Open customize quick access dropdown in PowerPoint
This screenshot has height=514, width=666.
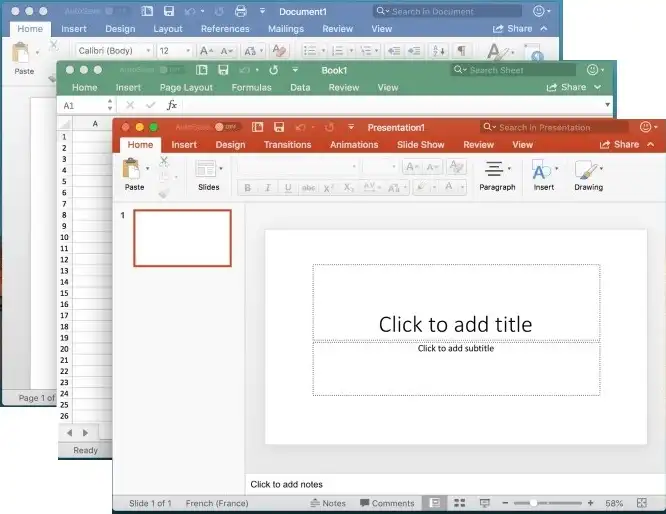click(x=351, y=127)
